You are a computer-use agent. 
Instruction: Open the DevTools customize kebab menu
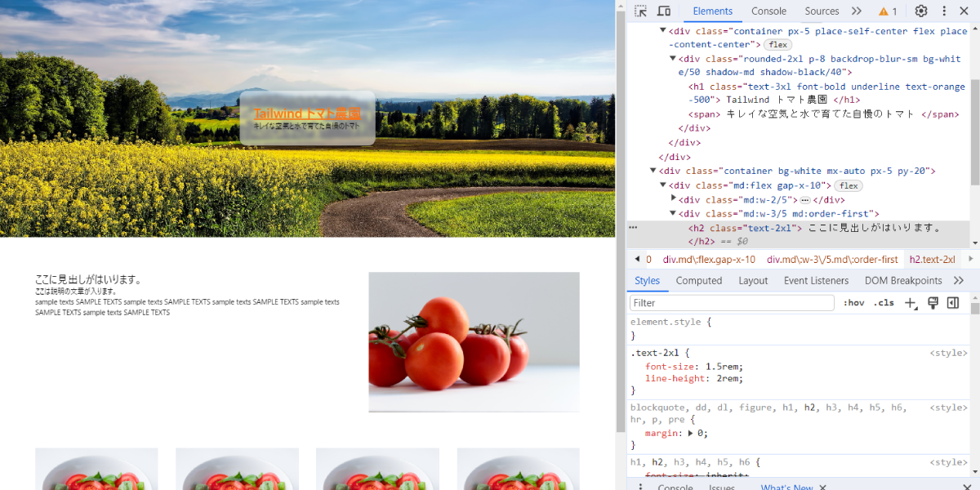pyautogui.click(x=944, y=11)
